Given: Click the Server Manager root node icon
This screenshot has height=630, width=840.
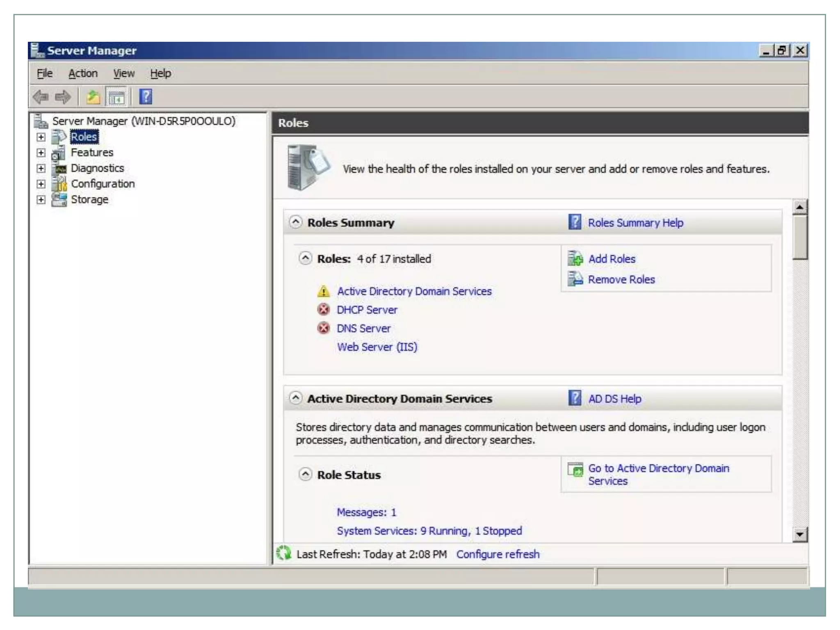Looking at the screenshot, I should point(41,121).
